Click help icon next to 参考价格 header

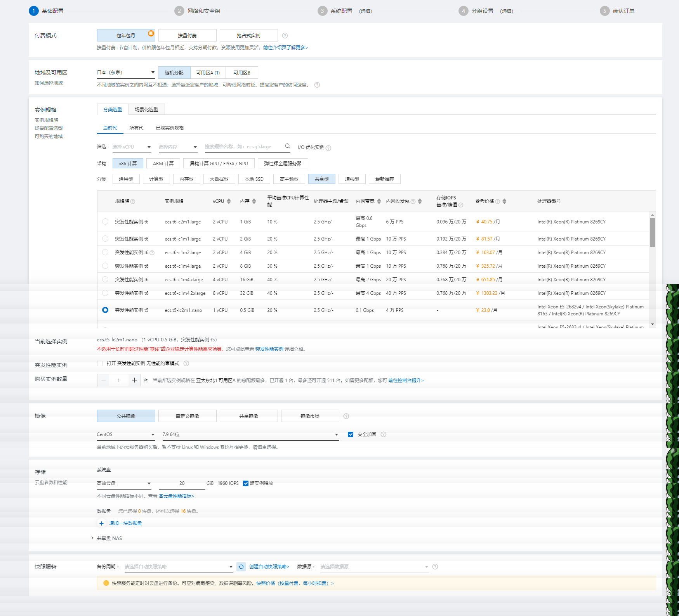(498, 201)
